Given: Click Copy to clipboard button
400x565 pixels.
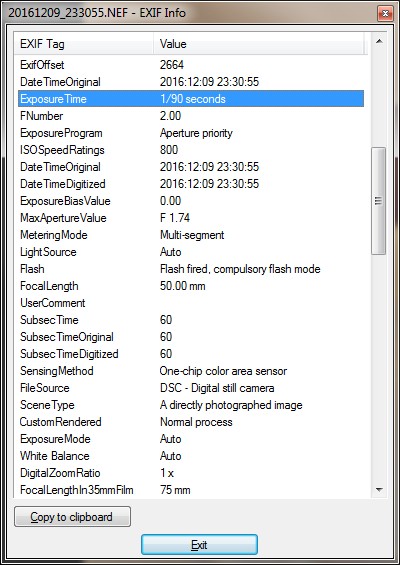Looking at the screenshot, I should pos(72,517).
